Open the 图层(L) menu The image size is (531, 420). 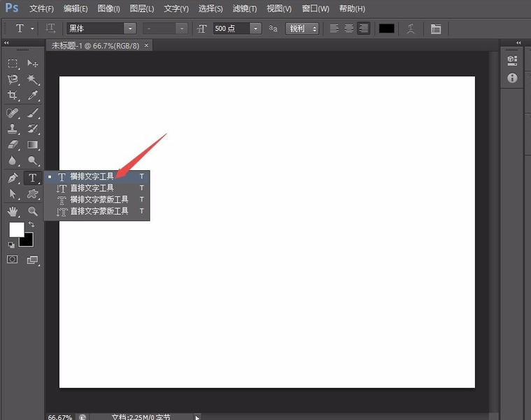pos(141,8)
